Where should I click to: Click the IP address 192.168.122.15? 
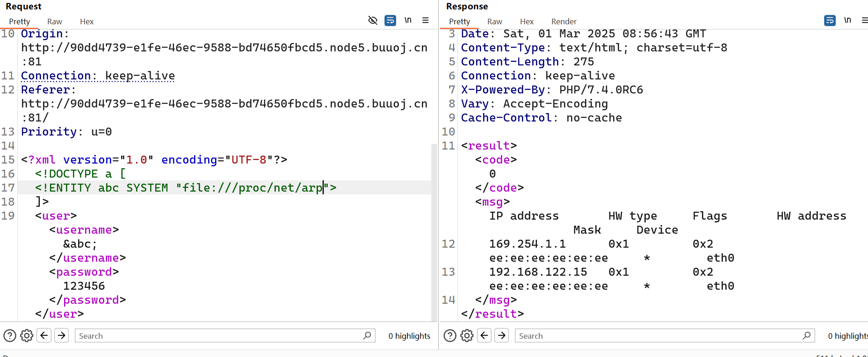coord(538,272)
